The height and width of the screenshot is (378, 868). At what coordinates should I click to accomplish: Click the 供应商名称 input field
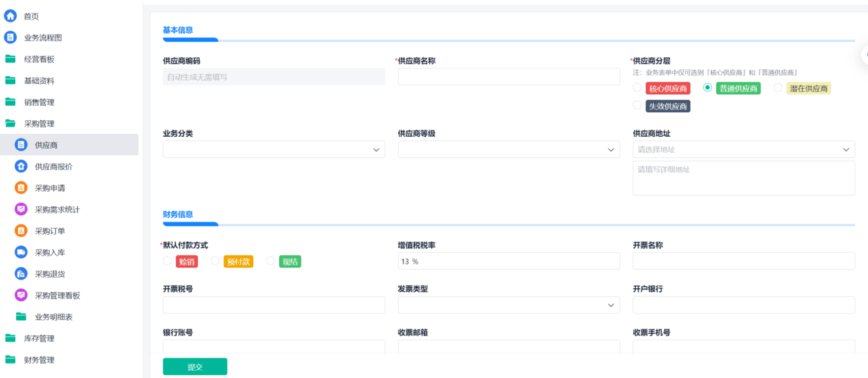click(509, 77)
